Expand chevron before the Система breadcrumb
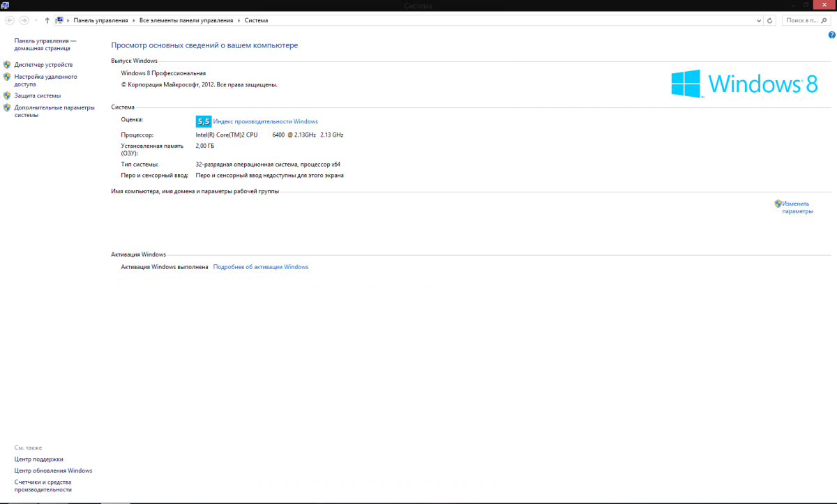Viewport: 837px width, 504px height. 239,21
